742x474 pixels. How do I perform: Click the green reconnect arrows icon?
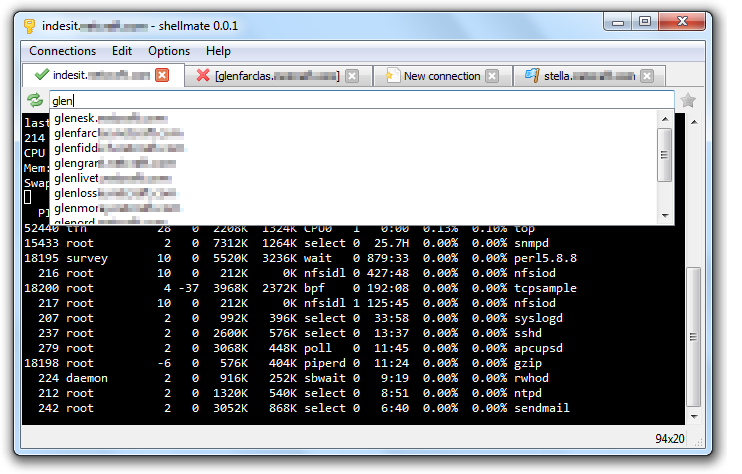[x=35, y=100]
